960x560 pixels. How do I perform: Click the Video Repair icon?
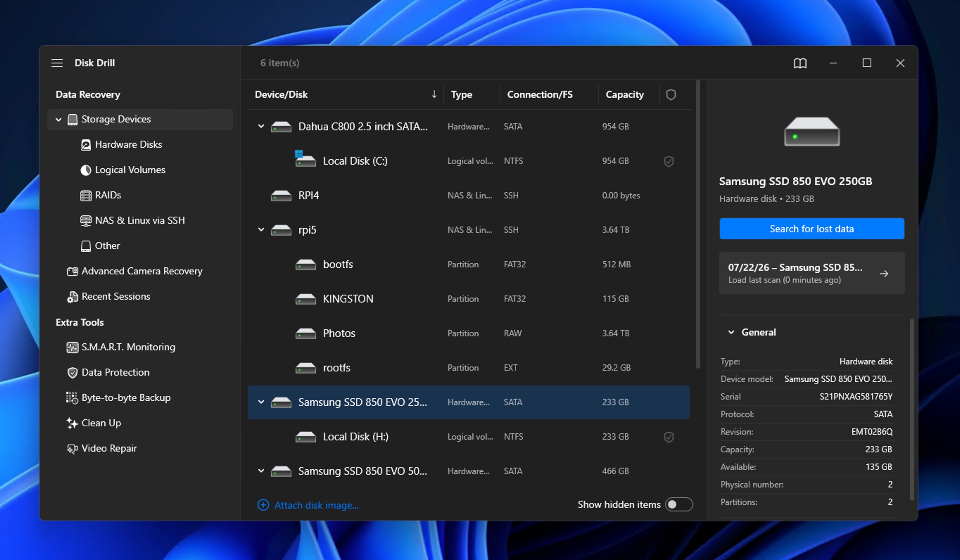pyautogui.click(x=72, y=448)
